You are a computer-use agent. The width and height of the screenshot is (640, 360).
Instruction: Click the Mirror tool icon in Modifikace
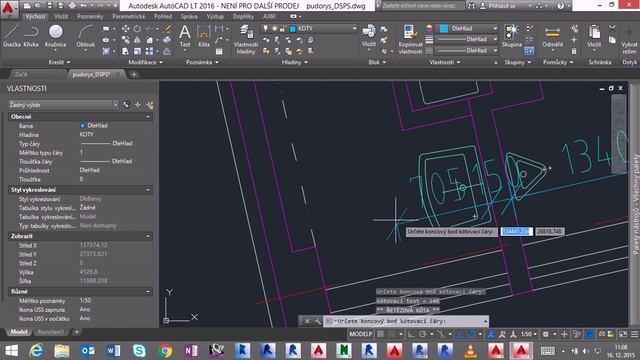pos(137,40)
